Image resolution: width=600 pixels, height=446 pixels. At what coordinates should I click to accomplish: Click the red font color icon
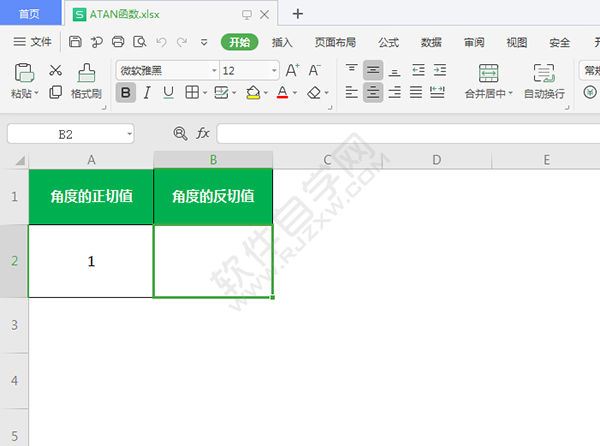(282, 93)
